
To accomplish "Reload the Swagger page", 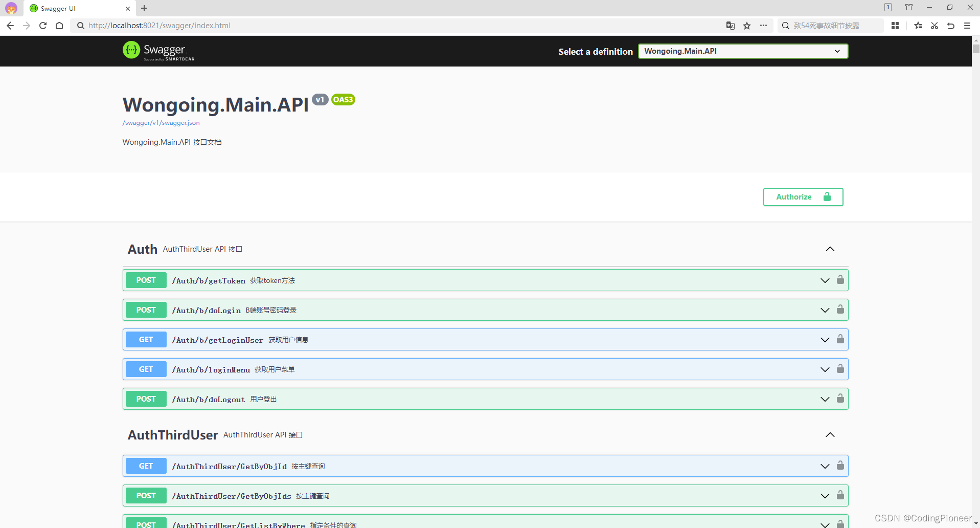I will tap(43, 26).
